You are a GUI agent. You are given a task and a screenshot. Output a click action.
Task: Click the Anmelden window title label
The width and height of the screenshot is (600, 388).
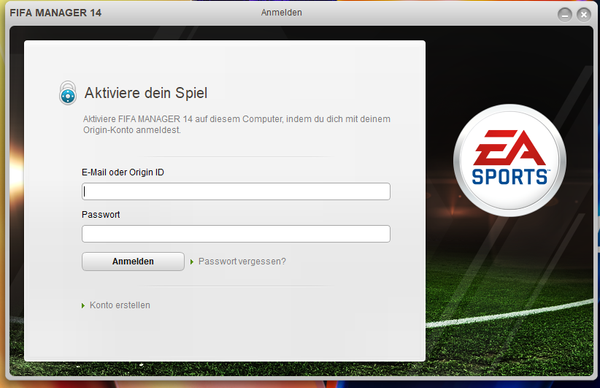click(282, 13)
